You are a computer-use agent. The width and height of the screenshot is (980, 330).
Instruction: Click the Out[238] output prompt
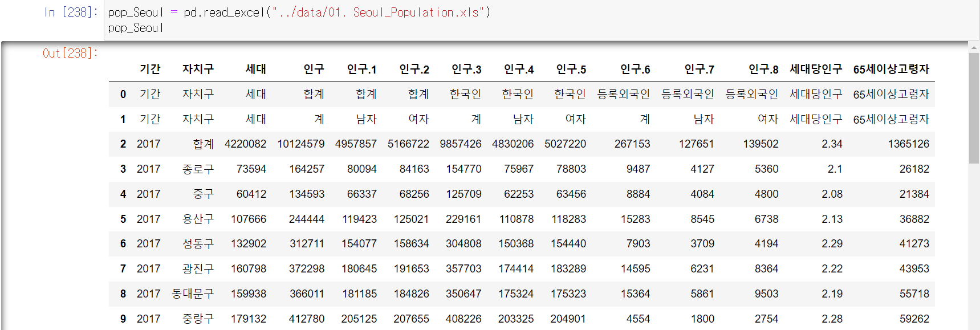click(70, 53)
